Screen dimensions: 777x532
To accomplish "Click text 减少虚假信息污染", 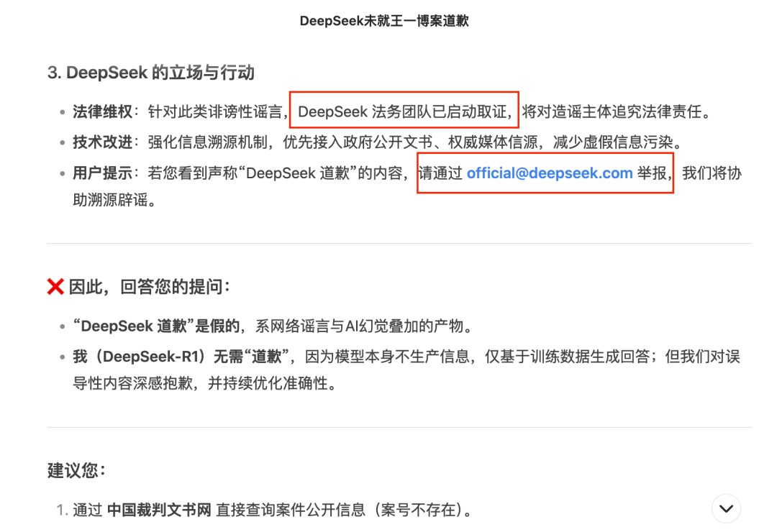I will pos(613,142).
